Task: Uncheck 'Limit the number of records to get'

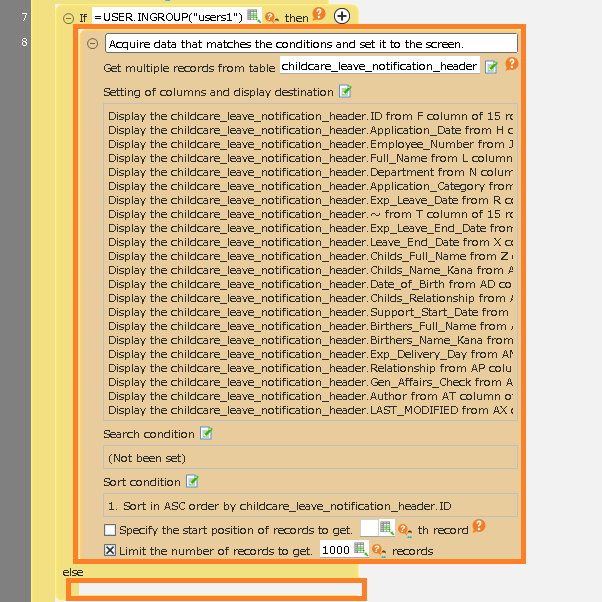Action: [x=110, y=550]
